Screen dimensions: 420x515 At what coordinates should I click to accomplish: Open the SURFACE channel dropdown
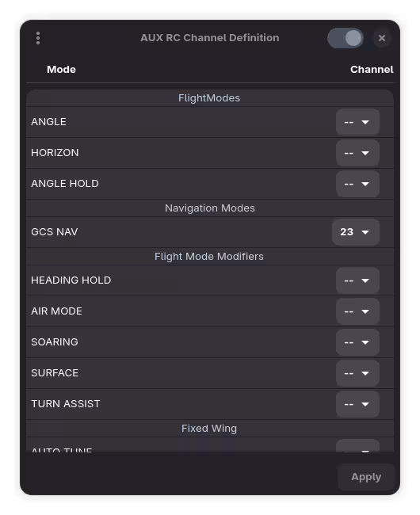click(357, 373)
